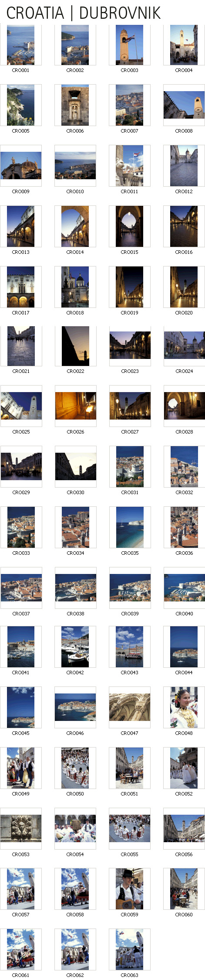Click thumbnail CRO030 dusk street silhouette
This screenshot has height=980, width=205.
tap(75, 466)
